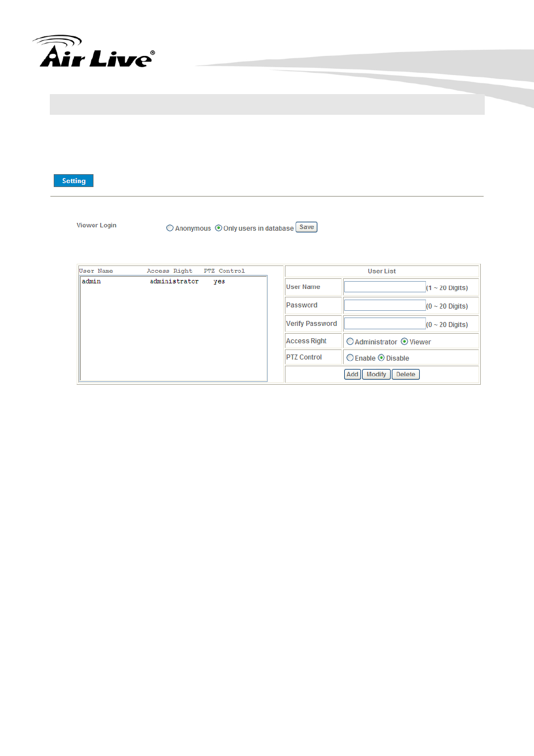Click the 'Access Right' column header
This screenshot has height=756, width=534.
[x=170, y=271]
